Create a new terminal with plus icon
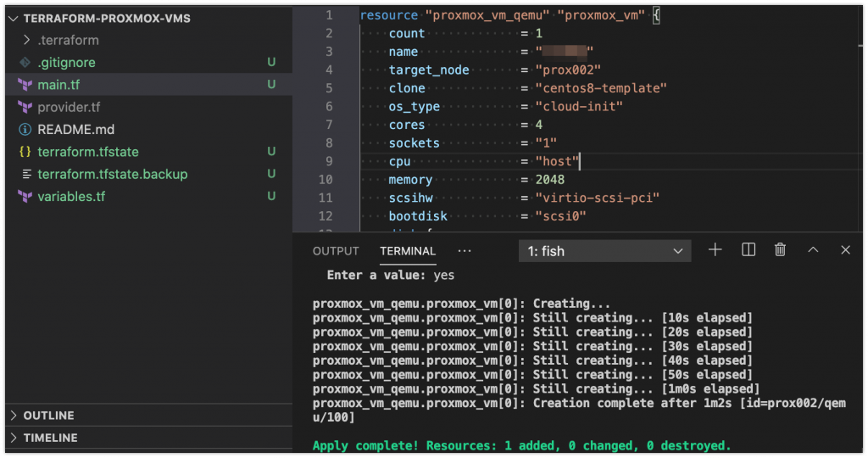Viewport: 868px width, 458px height. tap(715, 250)
